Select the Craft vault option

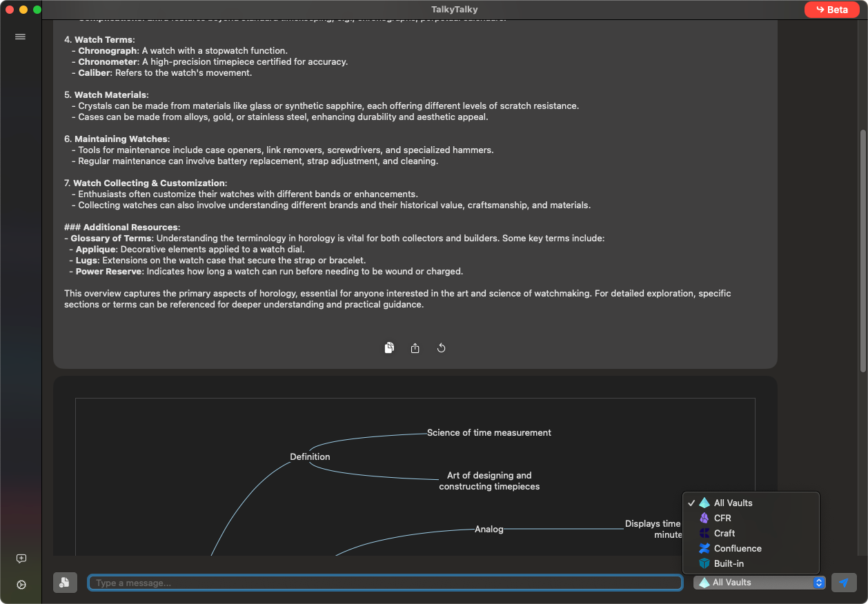(x=725, y=533)
